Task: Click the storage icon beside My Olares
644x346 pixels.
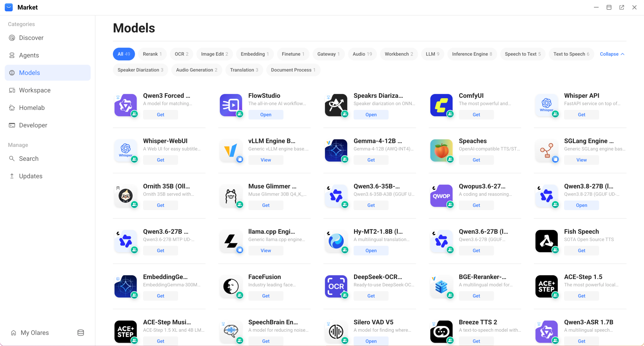Action: click(x=80, y=333)
